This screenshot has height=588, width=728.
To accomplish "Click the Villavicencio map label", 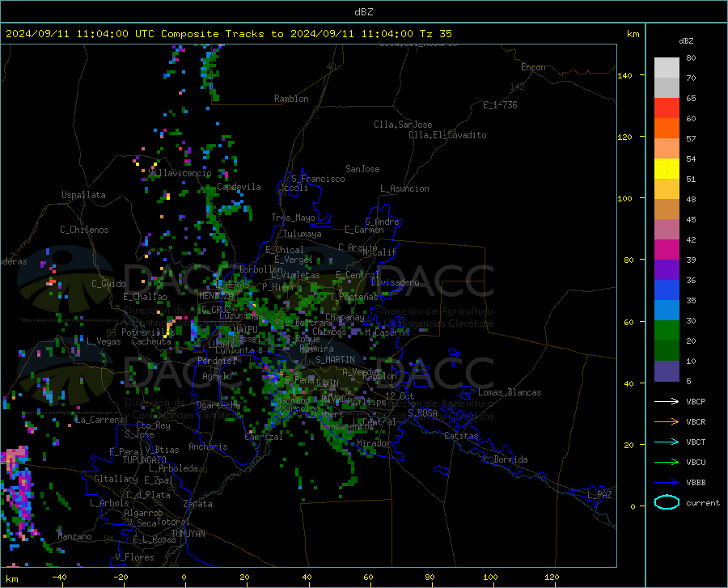I will [180, 173].
